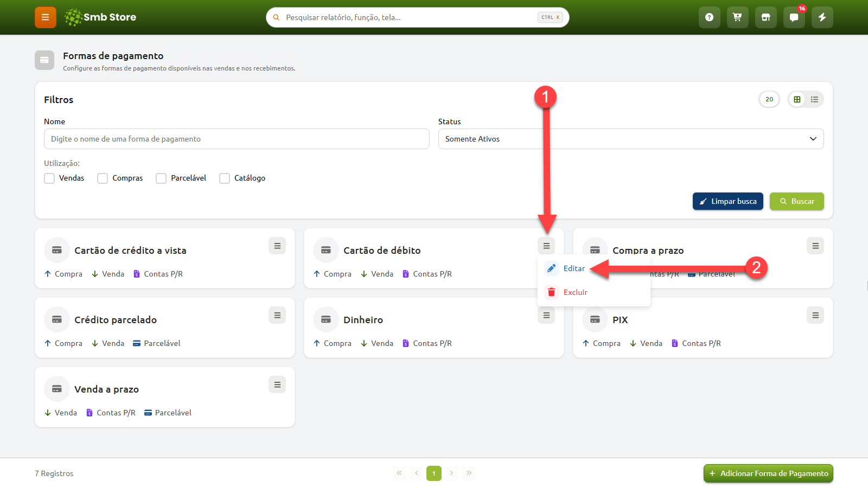
Task: Open menu for Compra a prazo card
Action: pos(815,246)
